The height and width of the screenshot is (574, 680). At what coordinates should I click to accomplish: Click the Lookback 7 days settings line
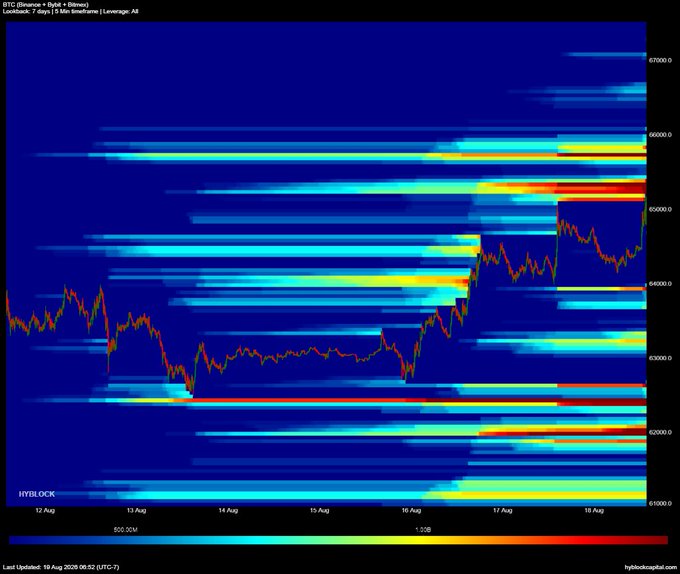70,12
